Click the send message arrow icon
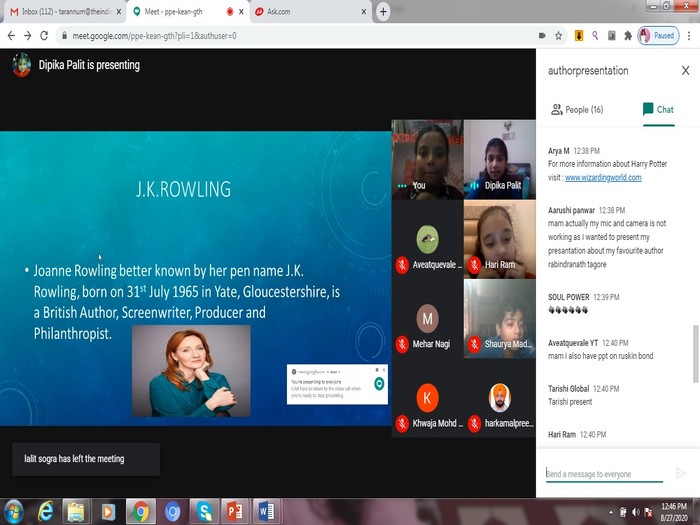 click(x=680, y=473)
